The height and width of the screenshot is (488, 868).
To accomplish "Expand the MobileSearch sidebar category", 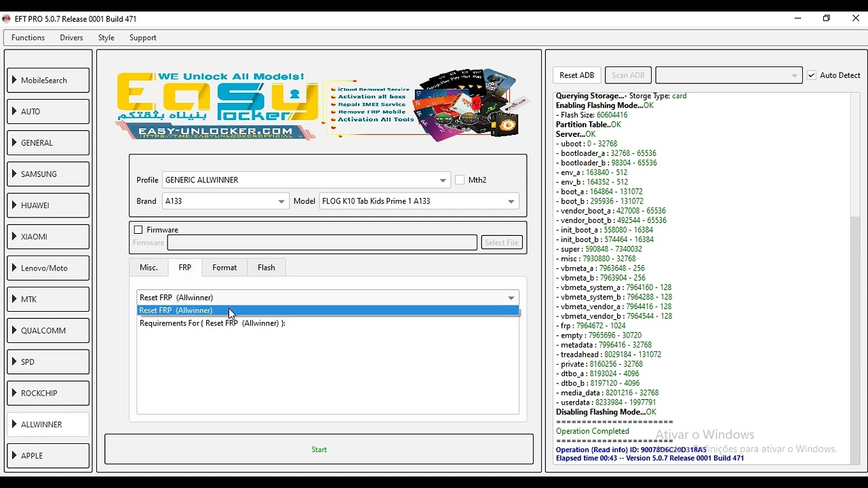I will click(x=48, y=81).
